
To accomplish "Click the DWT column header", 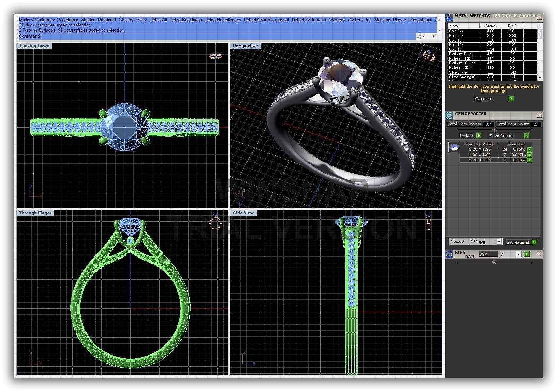I will pyautogui.click(x=512, y=26).
